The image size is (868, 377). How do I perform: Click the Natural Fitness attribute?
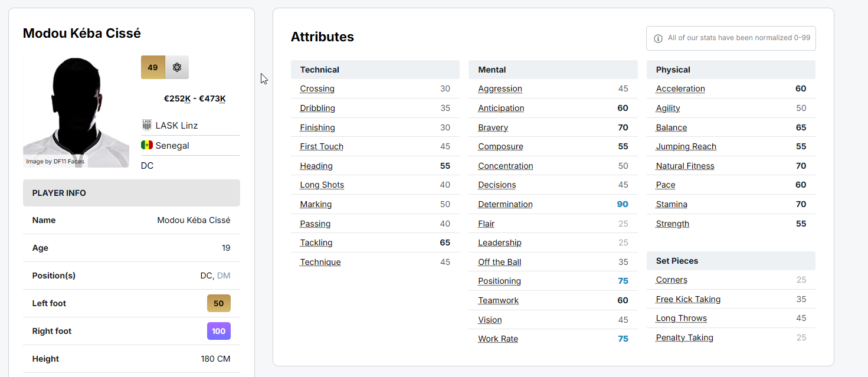coord(685,166)
